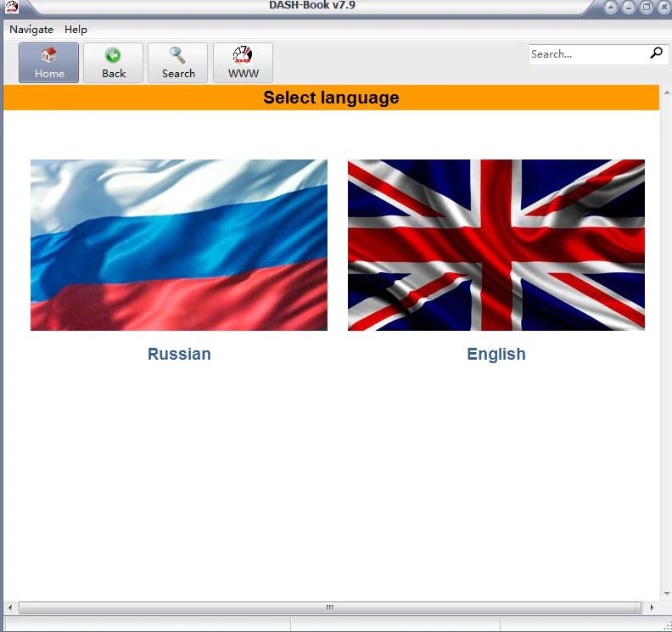Click the horizontal scrollbar right arrow
The height and width of the screenshot is (632, 672).
point(652,607)
